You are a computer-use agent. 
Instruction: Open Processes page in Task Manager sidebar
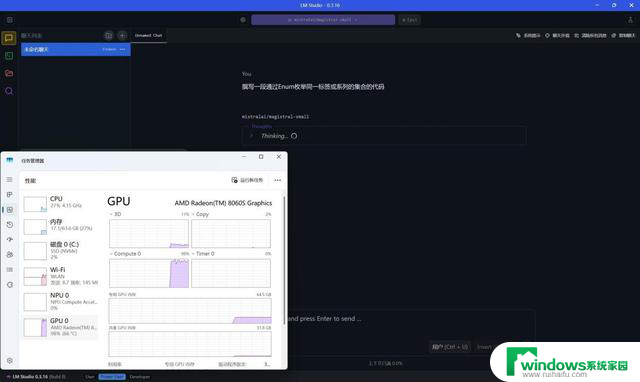tap(9, 195)
